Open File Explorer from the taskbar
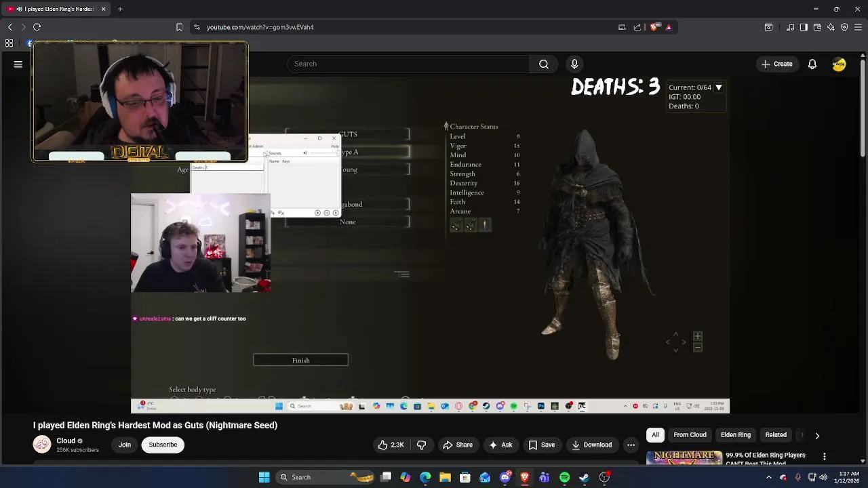Image resolution: width=868 pixels, height=488 pixels. [445, 477]
